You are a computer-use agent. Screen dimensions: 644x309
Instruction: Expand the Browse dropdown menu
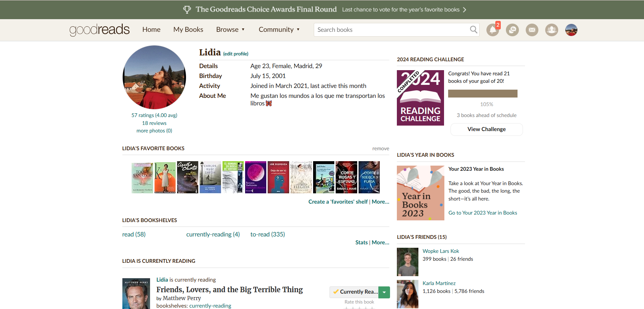point(230,30)
